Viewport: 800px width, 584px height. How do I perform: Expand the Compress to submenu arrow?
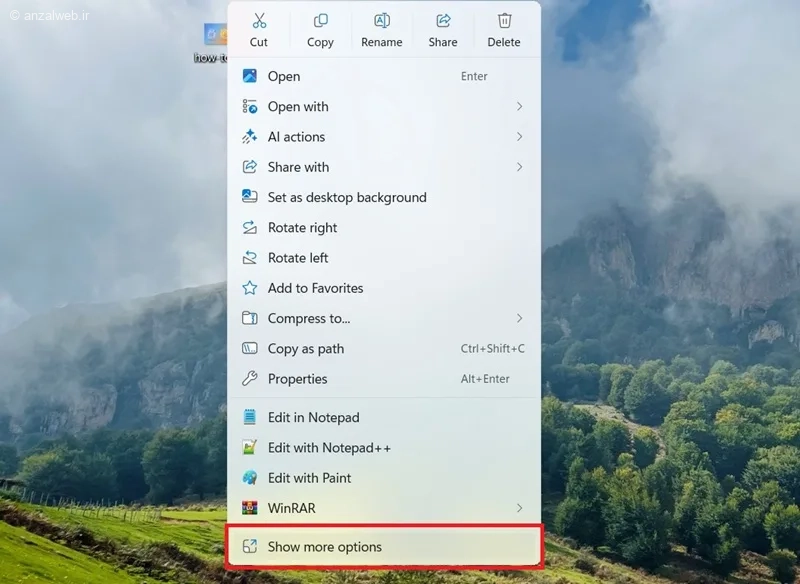(519, 318)
